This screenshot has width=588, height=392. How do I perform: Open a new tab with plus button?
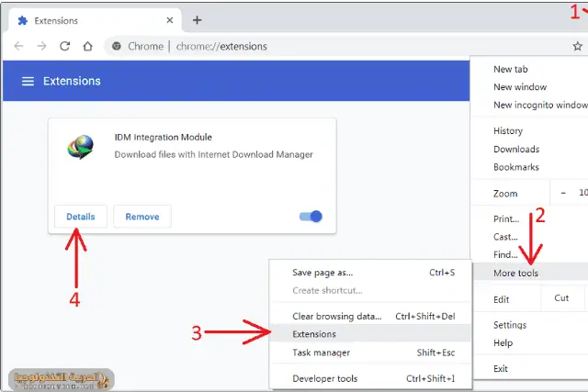[197, 20]
